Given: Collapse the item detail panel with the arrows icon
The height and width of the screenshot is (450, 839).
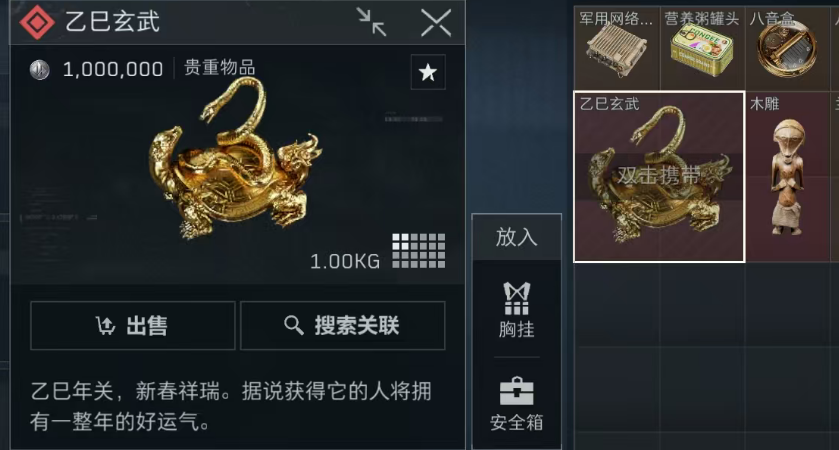Looking at the screenshot, I should coord(371,22).
